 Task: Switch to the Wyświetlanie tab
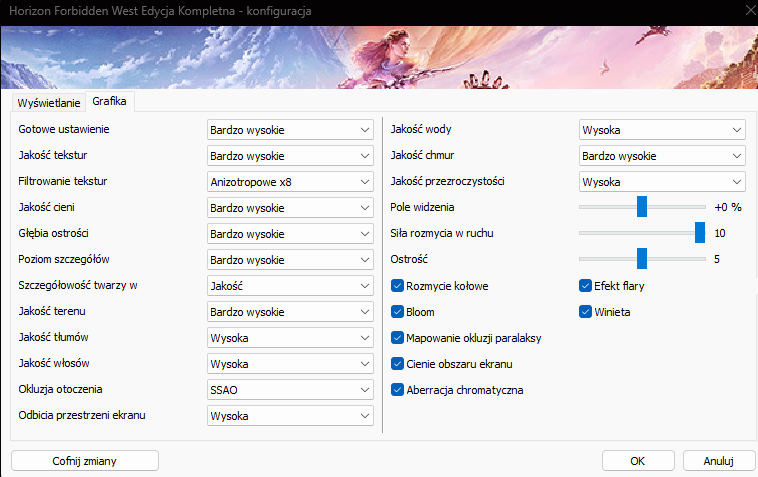point(48,102)
